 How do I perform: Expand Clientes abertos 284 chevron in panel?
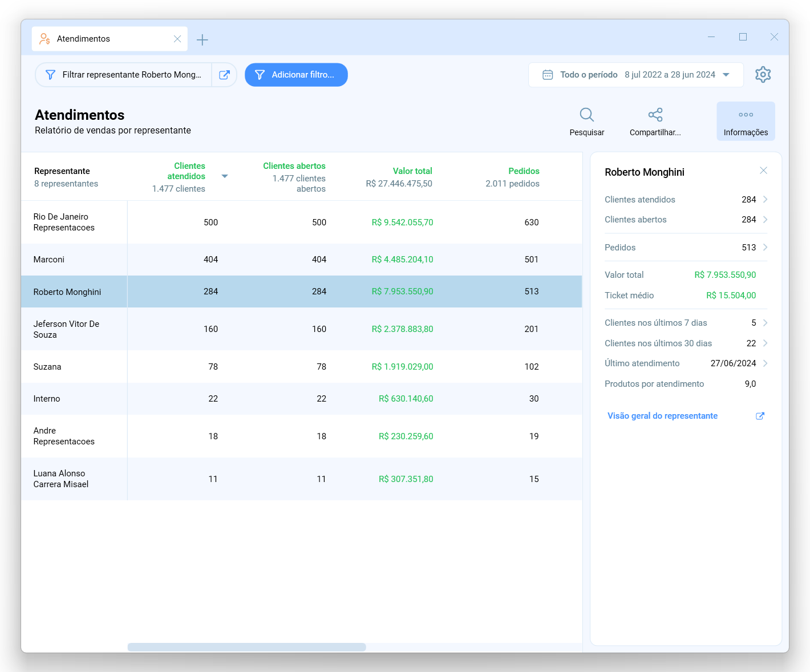pyautogui.click(x=765, y=220)
